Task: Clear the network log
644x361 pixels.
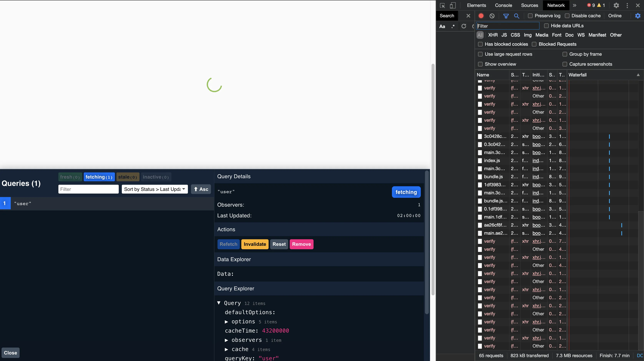Action: [492, 16]
